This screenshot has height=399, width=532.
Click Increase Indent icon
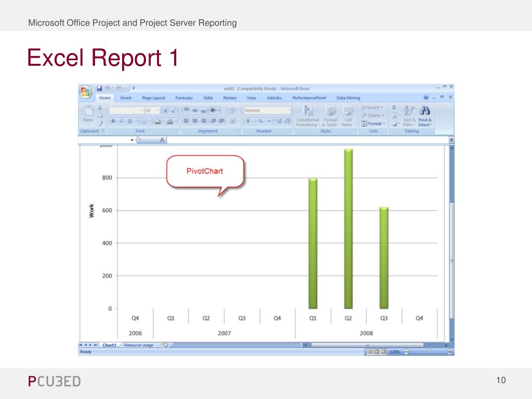tap(221, 121)
